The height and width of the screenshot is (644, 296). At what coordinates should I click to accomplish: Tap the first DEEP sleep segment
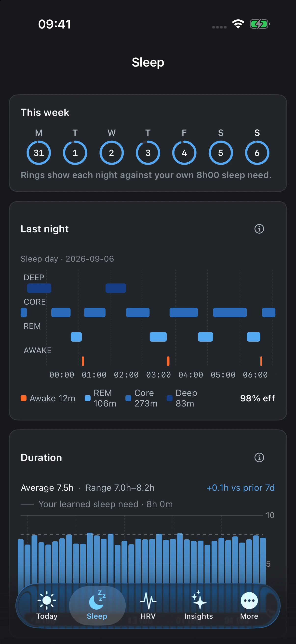coord(39,288)
